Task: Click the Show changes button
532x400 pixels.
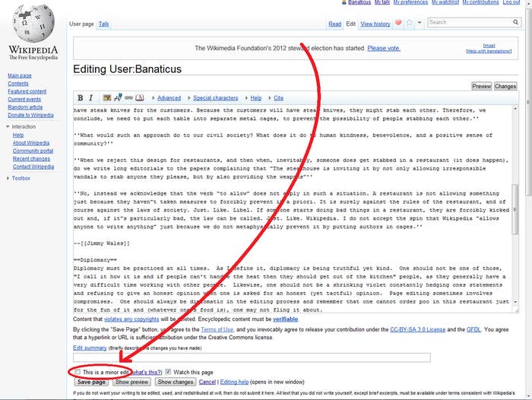Action: pos(175,382)
